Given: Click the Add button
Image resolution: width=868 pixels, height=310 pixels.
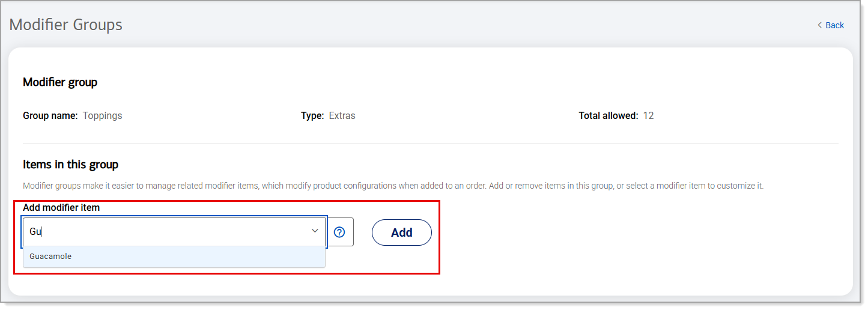Looking at the screenshot, I should pos(402,232).
